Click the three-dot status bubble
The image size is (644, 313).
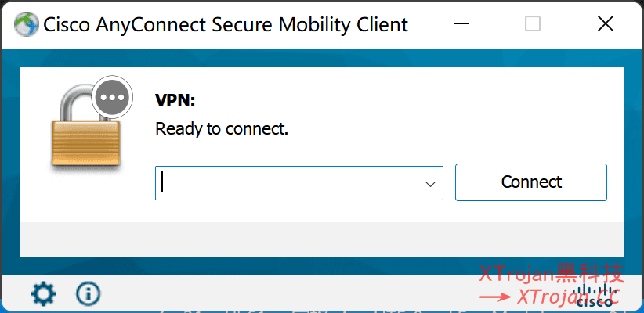(x=113, y=98)
